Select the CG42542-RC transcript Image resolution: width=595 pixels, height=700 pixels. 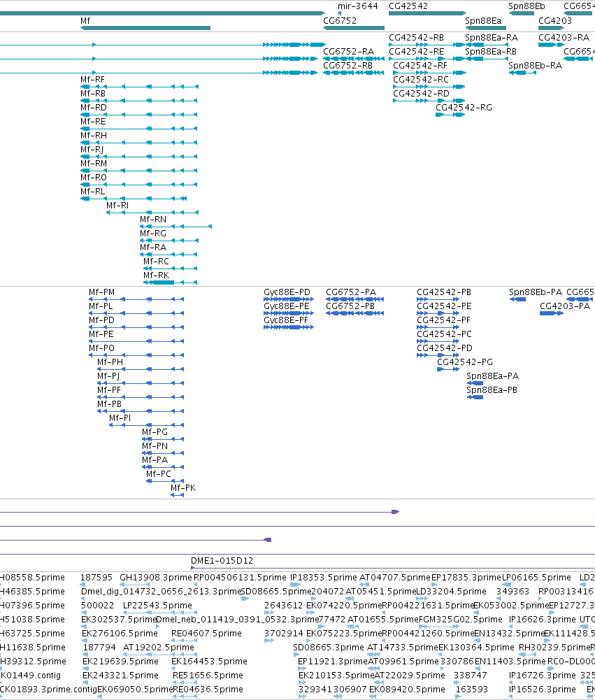[429, 87]
